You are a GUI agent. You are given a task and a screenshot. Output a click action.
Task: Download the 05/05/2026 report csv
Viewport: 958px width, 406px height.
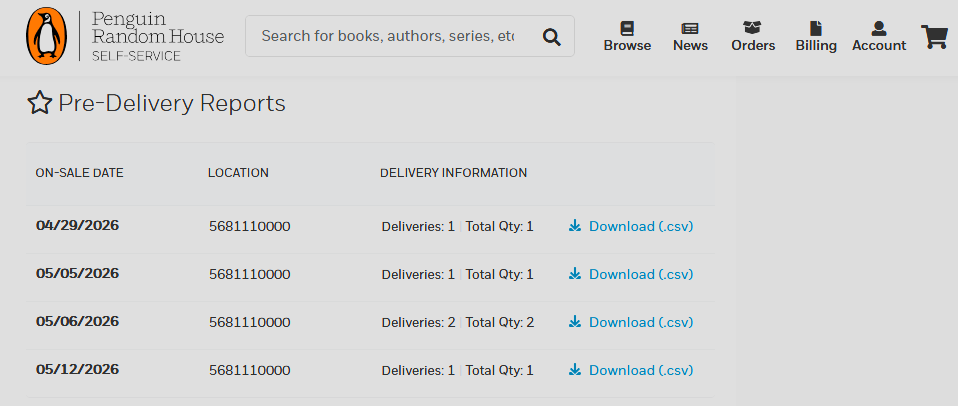(641, 274)
